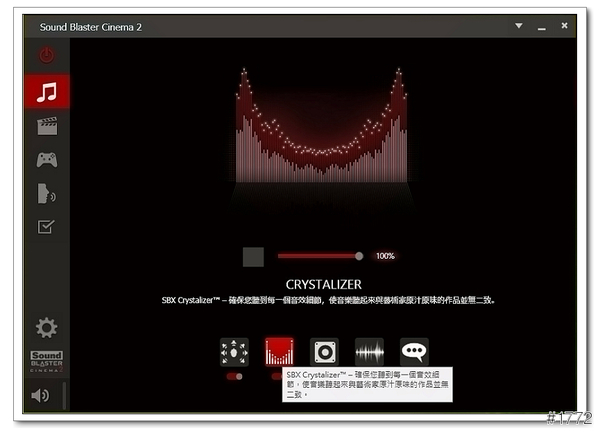The width and height of the screenshot is (600, 435).
Task: Adjust the master volume slider bar
Action: [64, 395]
